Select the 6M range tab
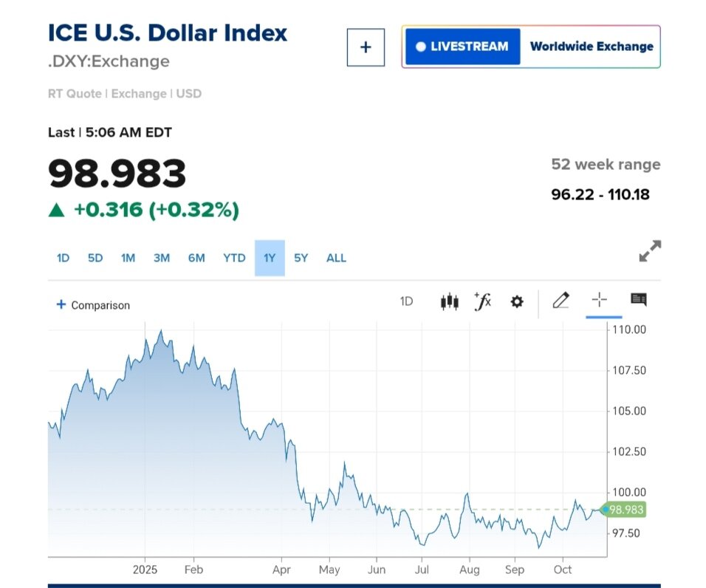Viewport: 706px width, 588px height. click(196, 258)
